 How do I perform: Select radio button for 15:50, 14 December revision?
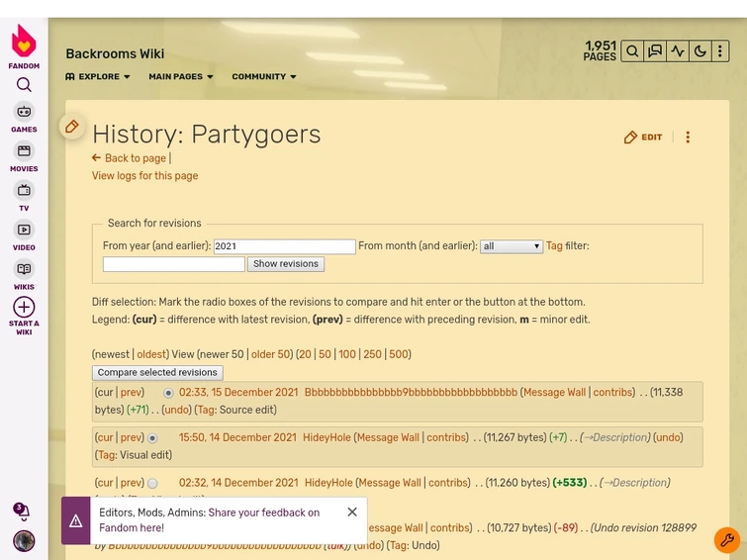[x=152, y=438]
